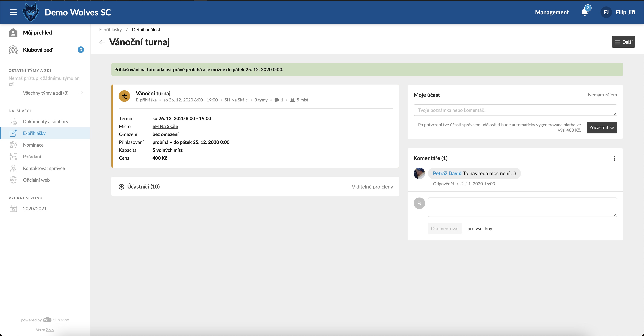Click the Dokumenty a soubory icon
The image size is (644, 336).
[13, 122]
